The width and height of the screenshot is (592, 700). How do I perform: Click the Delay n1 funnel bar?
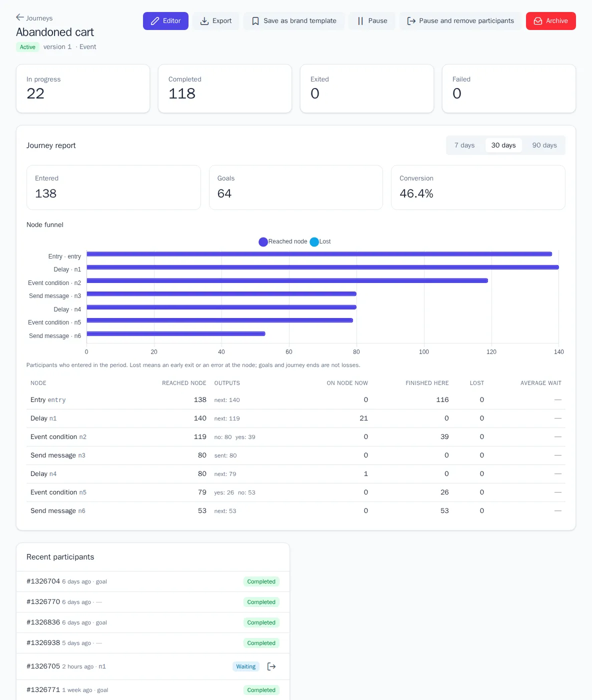(322, 267)
